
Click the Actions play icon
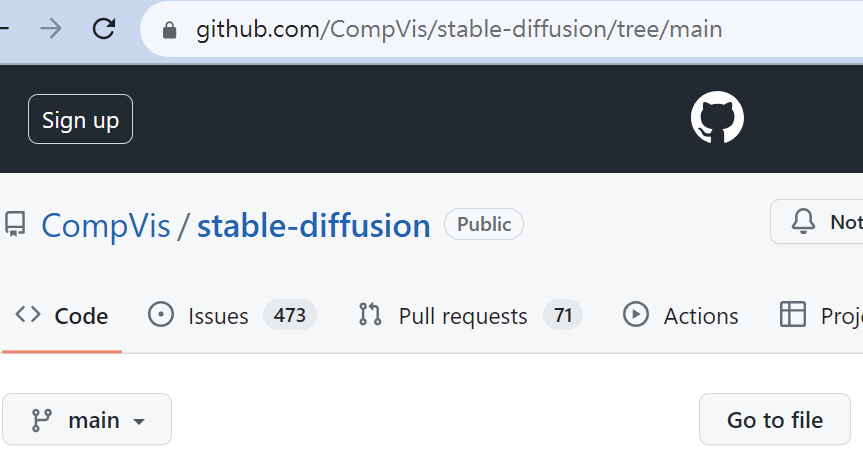[635, 315]
